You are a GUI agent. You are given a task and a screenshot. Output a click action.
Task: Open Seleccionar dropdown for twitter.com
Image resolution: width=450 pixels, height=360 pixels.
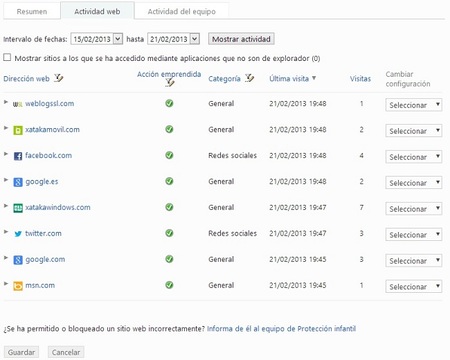pyautogui.click(x=414, y=235)
